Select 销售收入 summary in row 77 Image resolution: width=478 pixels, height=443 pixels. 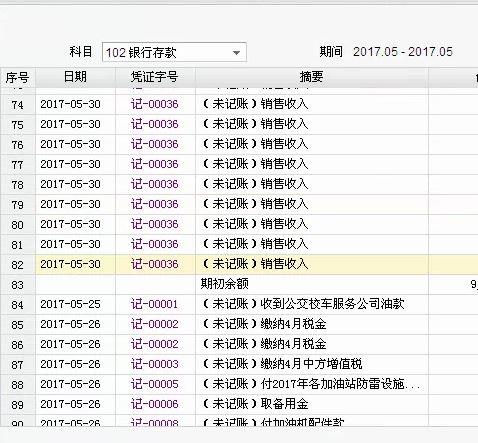284,164
